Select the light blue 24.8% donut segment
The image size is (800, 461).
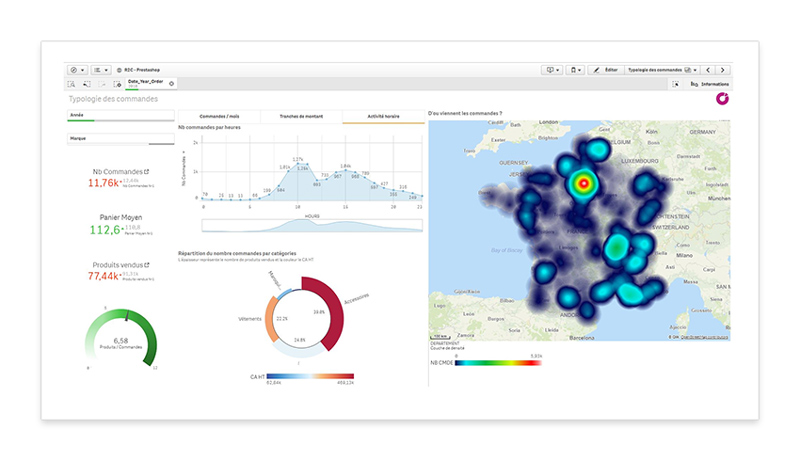coord(299,351)
